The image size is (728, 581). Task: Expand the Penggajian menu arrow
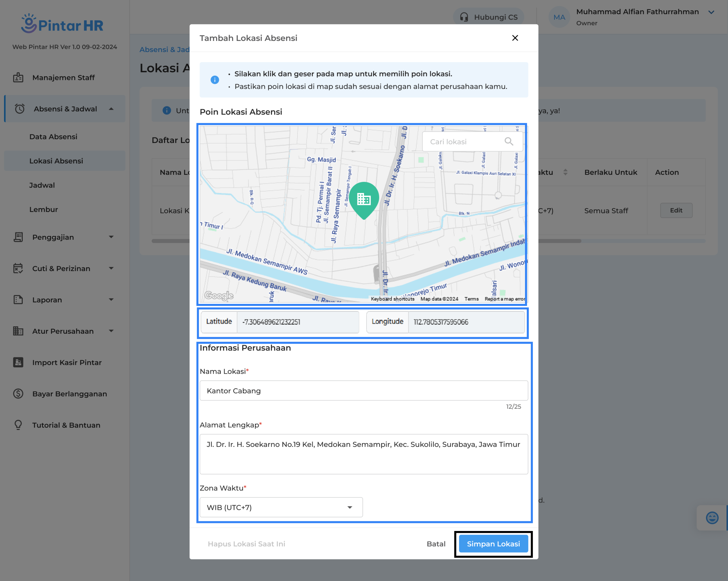pos(111,237)
